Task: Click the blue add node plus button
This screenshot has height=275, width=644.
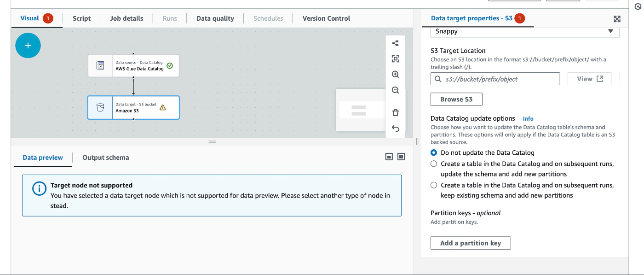Action: [28, 46]
